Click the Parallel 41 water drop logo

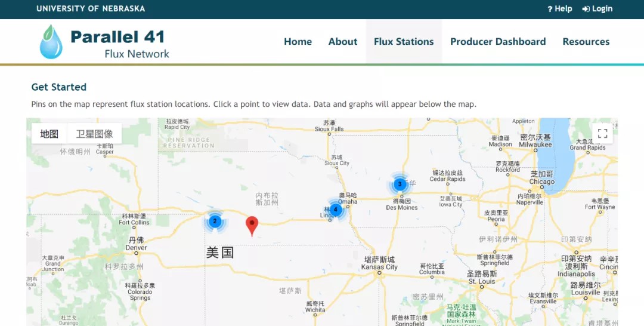point(51,42)
